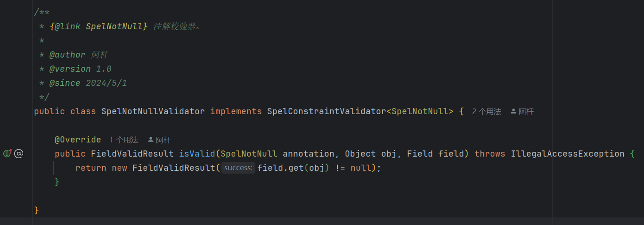Screen dimensions: 644x225
Task: Click the @since Javadoc tag
Action: [x=65, y=83]
